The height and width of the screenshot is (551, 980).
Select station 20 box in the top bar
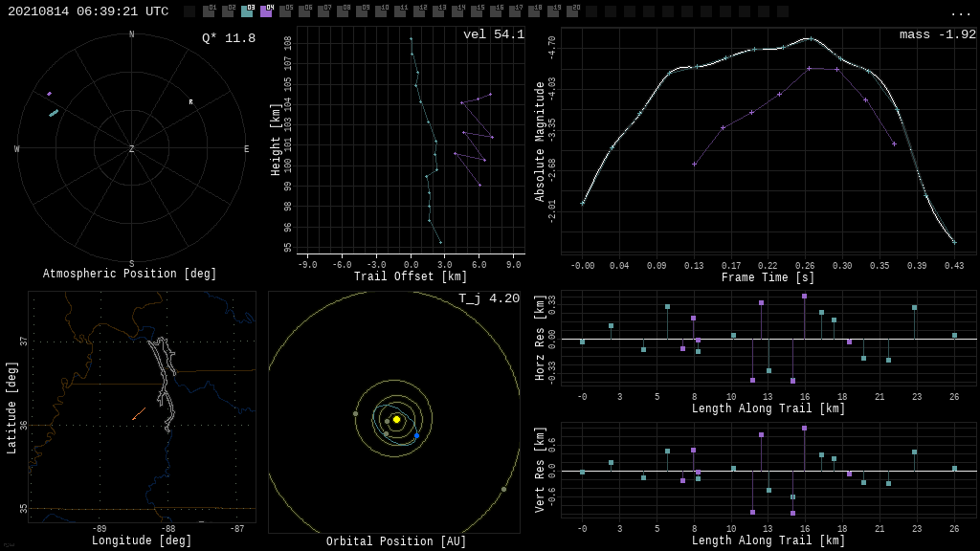coord(572,11)
